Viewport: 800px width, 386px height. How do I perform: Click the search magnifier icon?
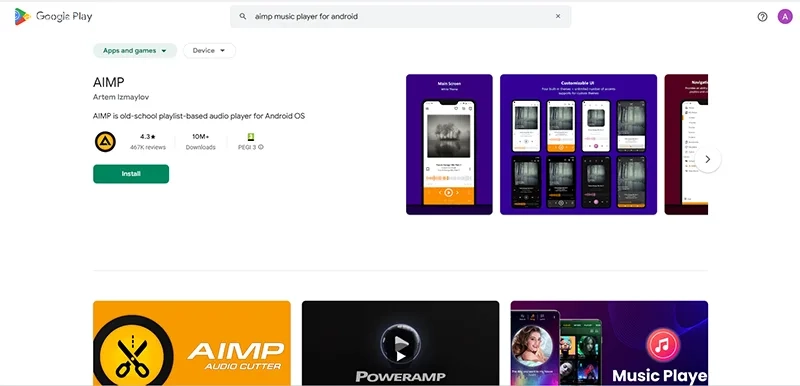click(x=243, y=16)
